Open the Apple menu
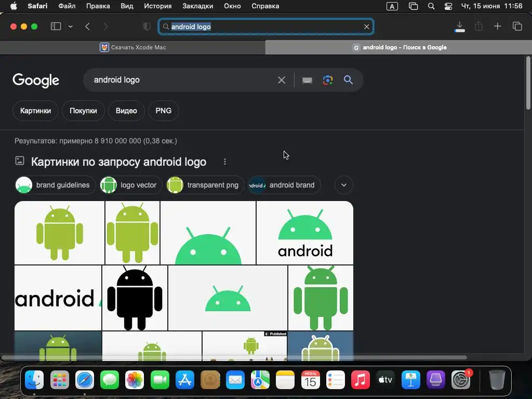This screenshot has width=532, height=399. tap(14, 6)
